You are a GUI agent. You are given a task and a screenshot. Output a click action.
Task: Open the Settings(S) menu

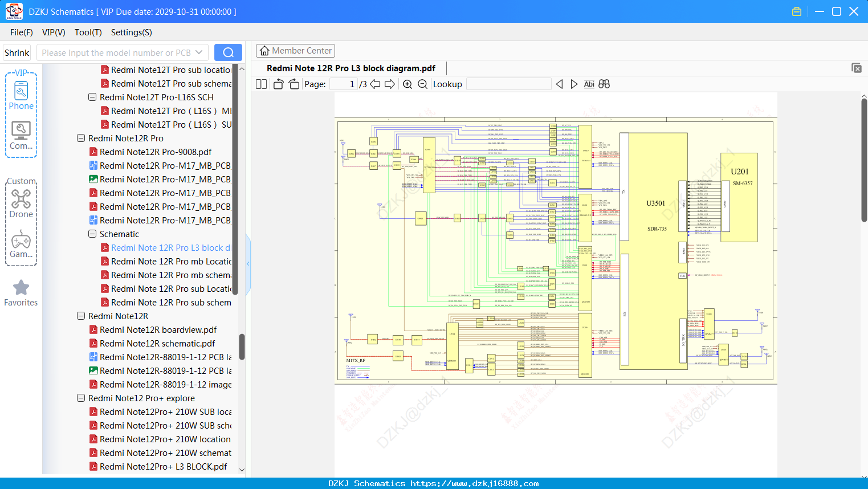pos(132,32)
